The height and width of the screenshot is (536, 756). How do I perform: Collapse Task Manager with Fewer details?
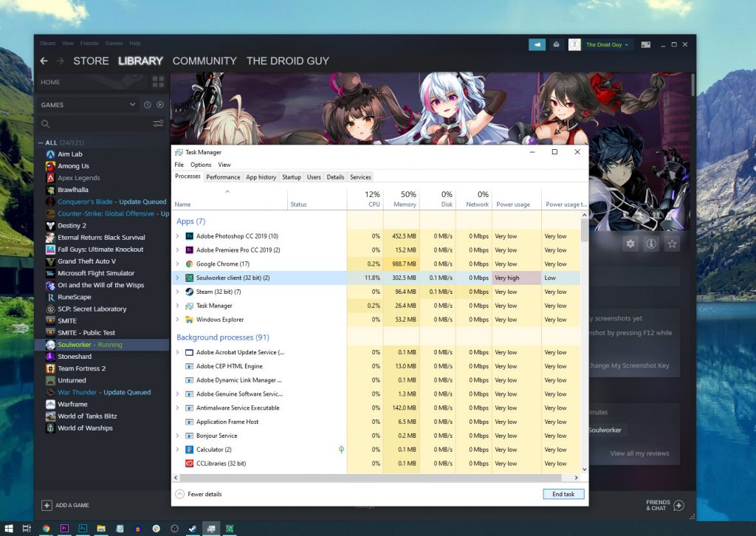pos(199,494)
